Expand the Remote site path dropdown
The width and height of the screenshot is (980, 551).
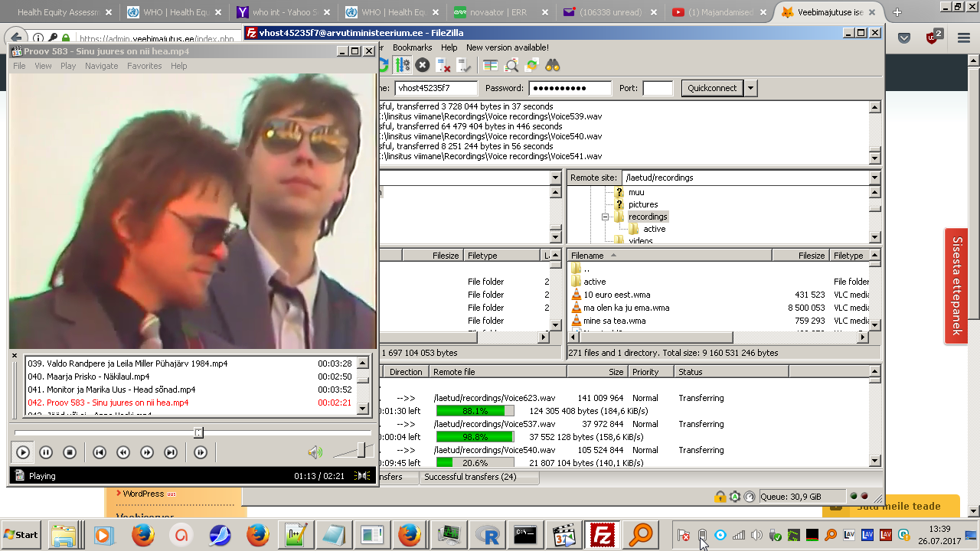coord(874,178)
